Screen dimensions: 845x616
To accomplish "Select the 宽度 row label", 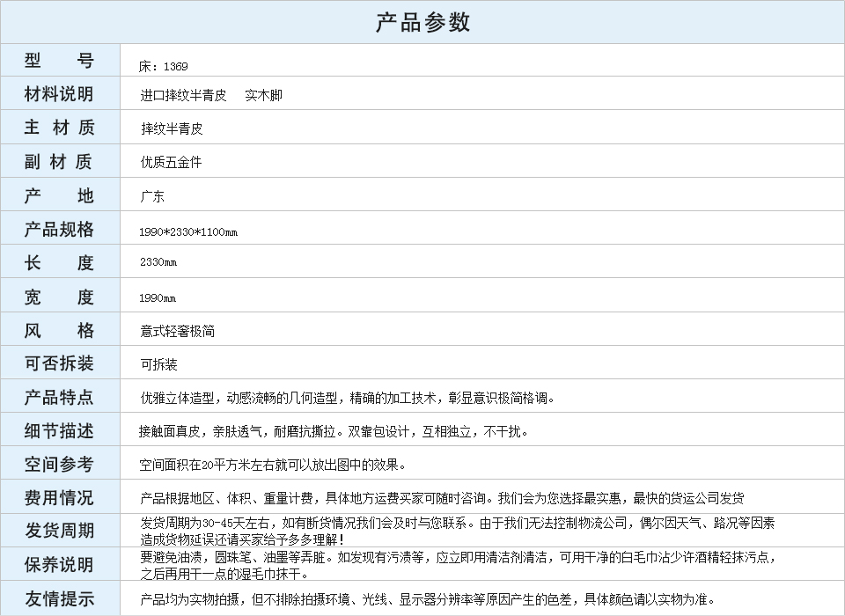I will coord(59,297).
